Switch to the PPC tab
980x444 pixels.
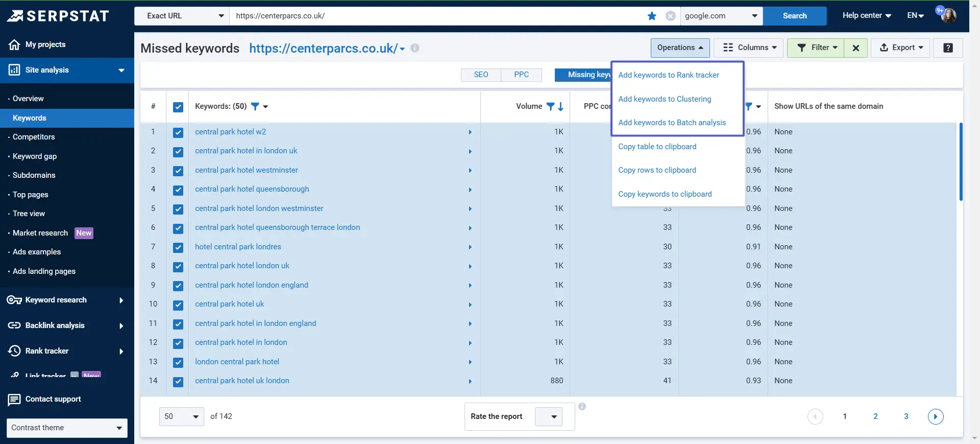coord(521,75)
